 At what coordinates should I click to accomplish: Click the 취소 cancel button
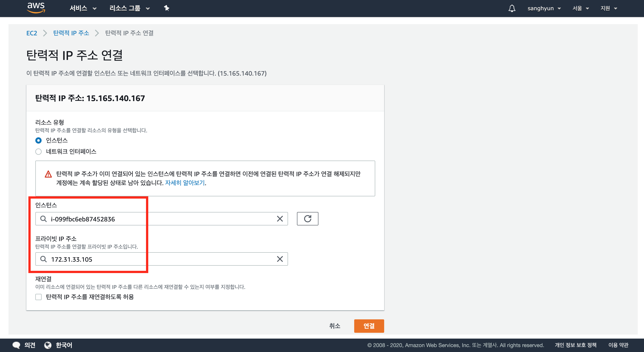click(335, 326)
